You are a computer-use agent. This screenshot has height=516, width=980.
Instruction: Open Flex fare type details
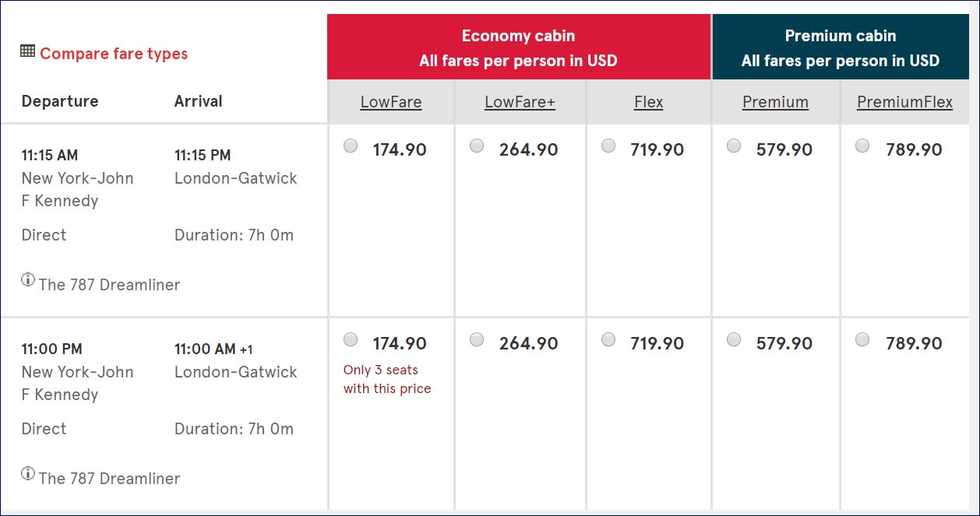(648, 102)
